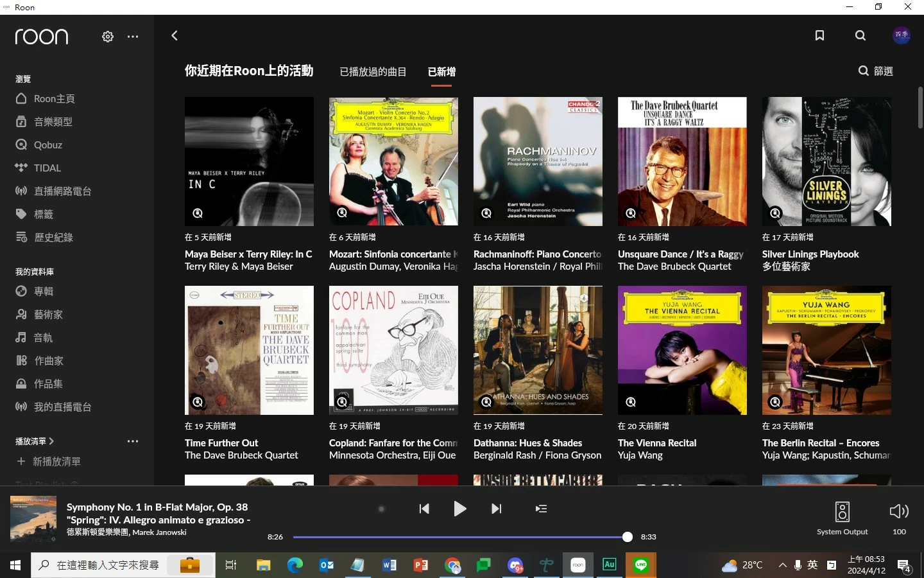Viewport: 924px width, 578px height.
Task: Open the now playing album thumbnail
Action: click(33, 518)
